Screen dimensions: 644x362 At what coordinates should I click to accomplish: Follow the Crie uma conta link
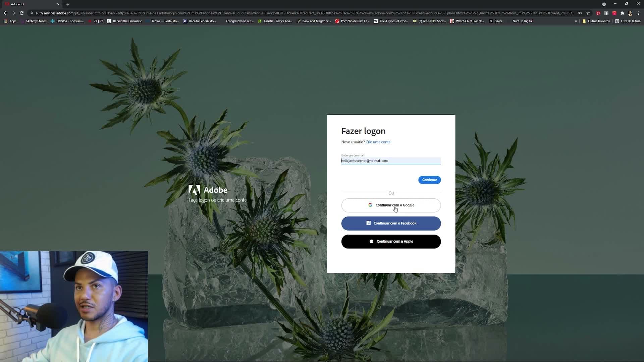coord(378,142)
